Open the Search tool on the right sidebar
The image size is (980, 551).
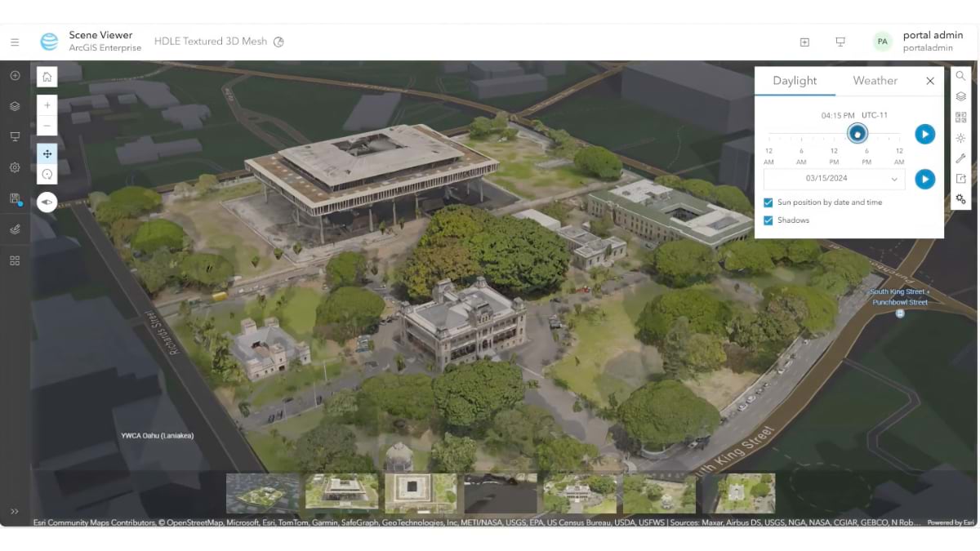[960, 75]
